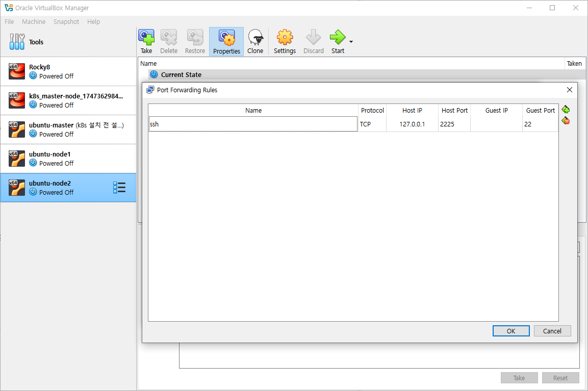Click the 127.0.0.1 host IP cell
The width and height of the screenshot is (588, 391).
[x=412, y=124]
